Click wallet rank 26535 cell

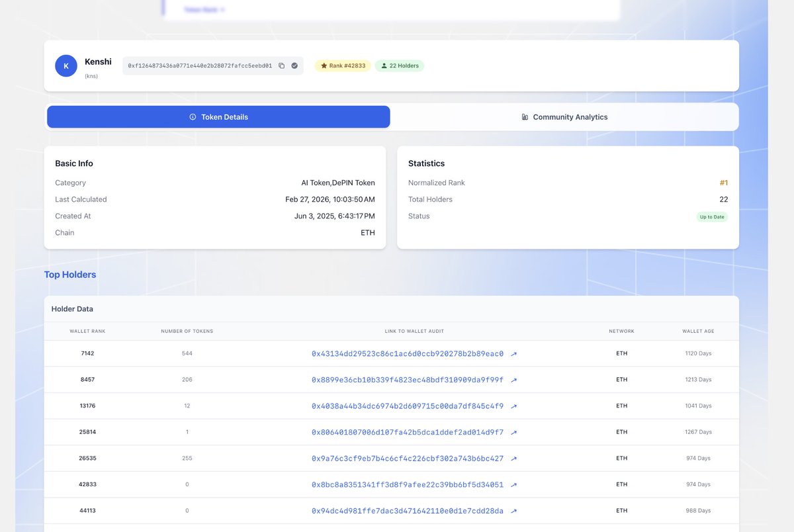[x=87, y=458]
